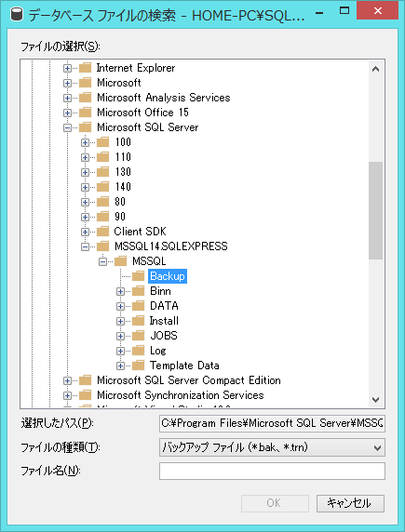Expand the 80 folder node
The image size is (405, 532).
click(85, 202)
